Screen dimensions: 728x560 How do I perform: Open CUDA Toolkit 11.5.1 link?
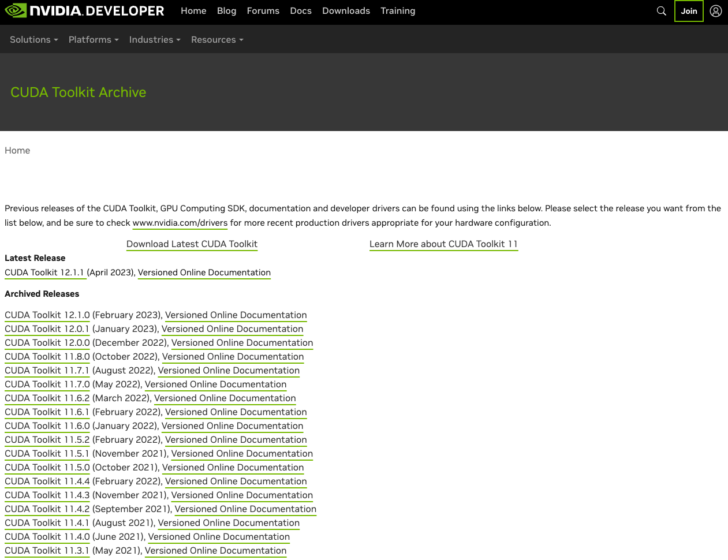click(47, 454)
